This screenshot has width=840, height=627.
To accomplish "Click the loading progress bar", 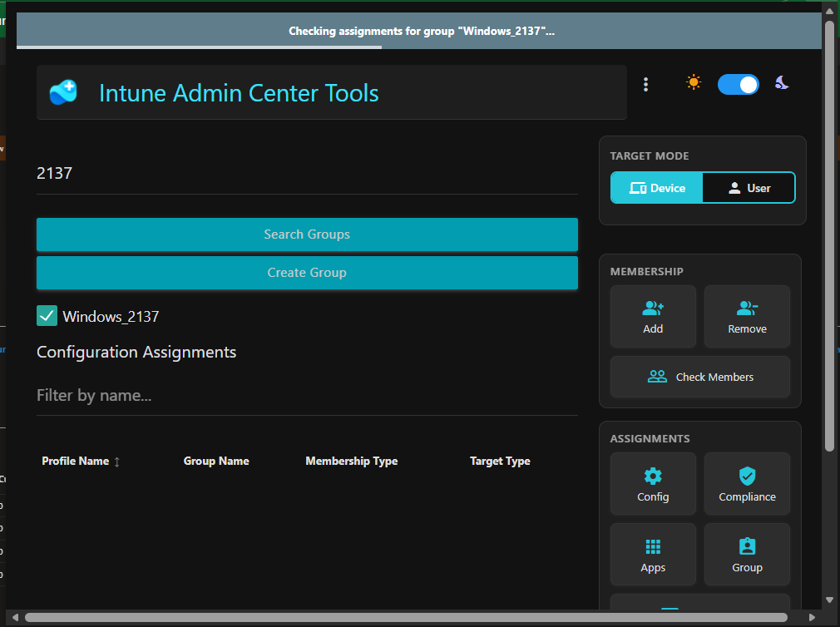I will 200,48.
